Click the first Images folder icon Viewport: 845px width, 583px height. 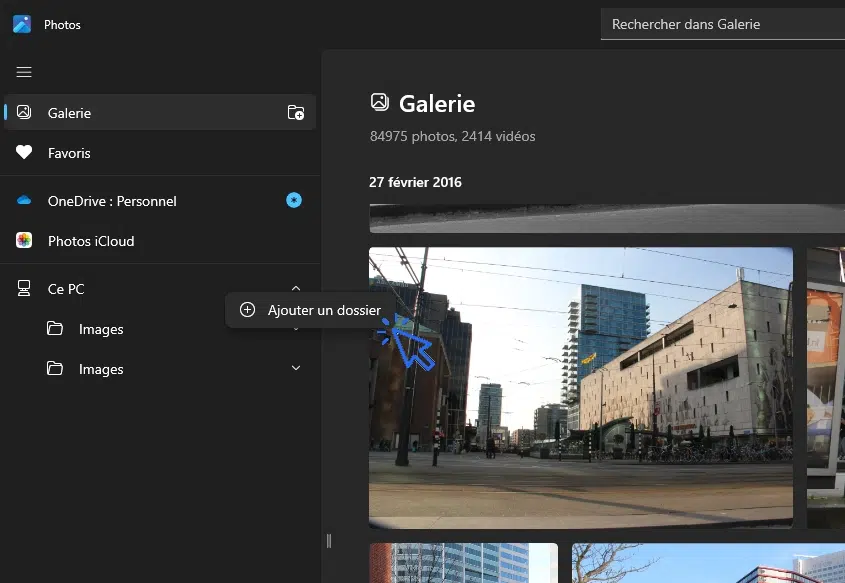(x=56, y=329)
